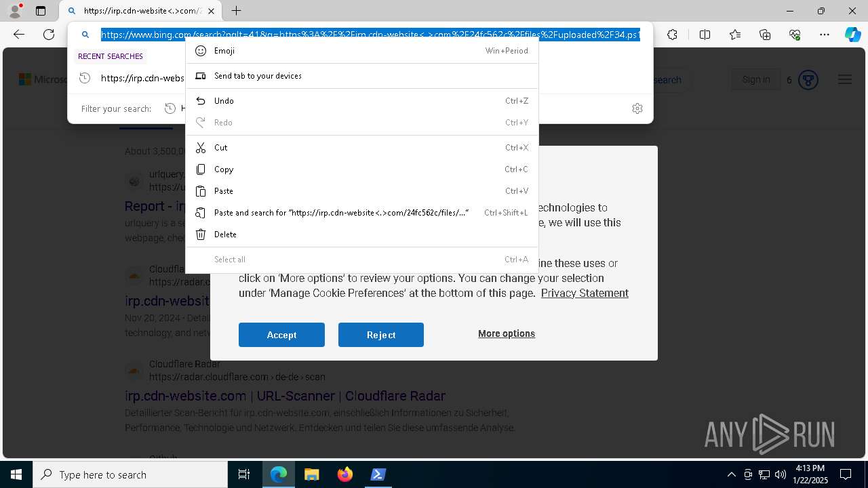Show hidden system tray icons
The height and width of the screenshot is (488, 868).
(731, 474)
